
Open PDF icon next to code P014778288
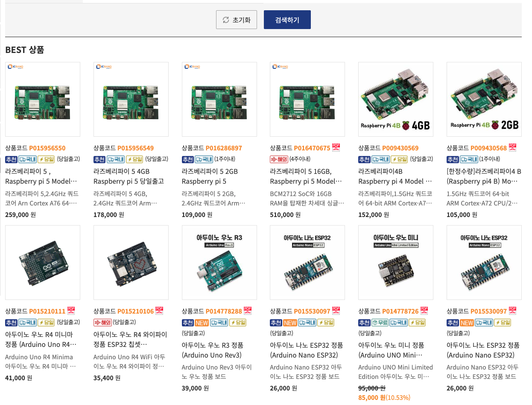pyautogui.click(x=248, y=311)
